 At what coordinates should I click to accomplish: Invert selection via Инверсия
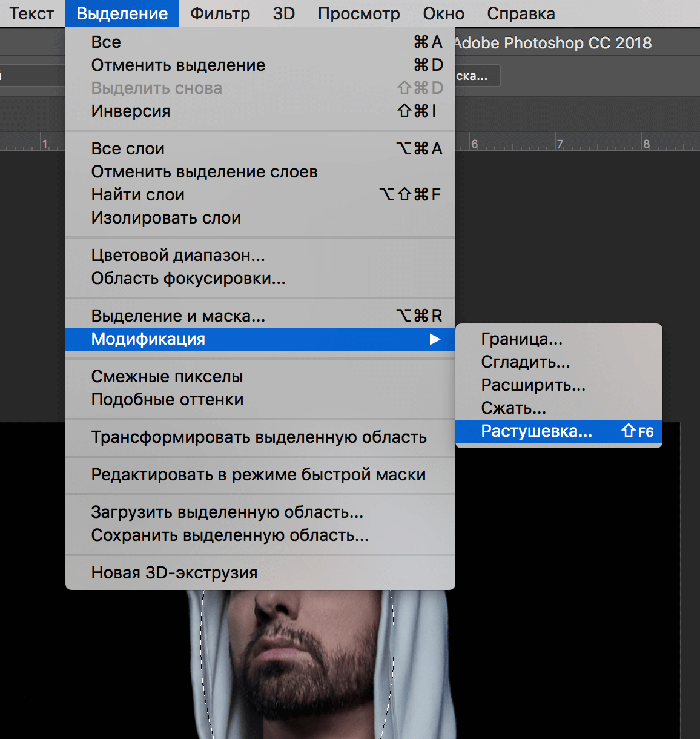pyautogui.click(x=130, y=111)
